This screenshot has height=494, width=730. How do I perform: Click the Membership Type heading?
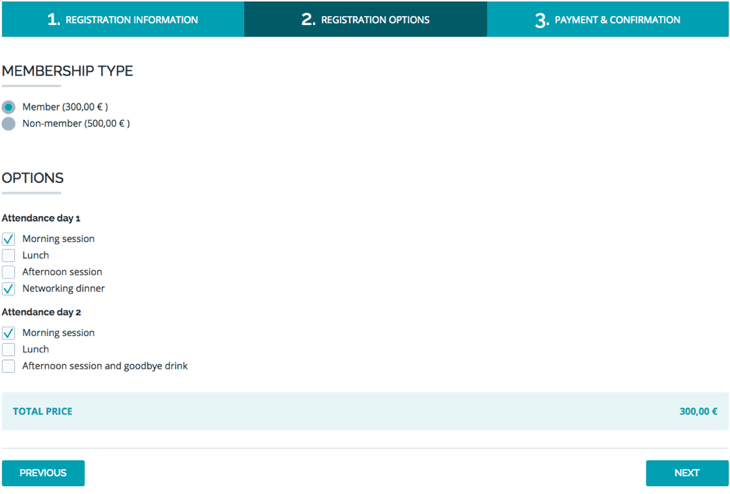[67, 71]
